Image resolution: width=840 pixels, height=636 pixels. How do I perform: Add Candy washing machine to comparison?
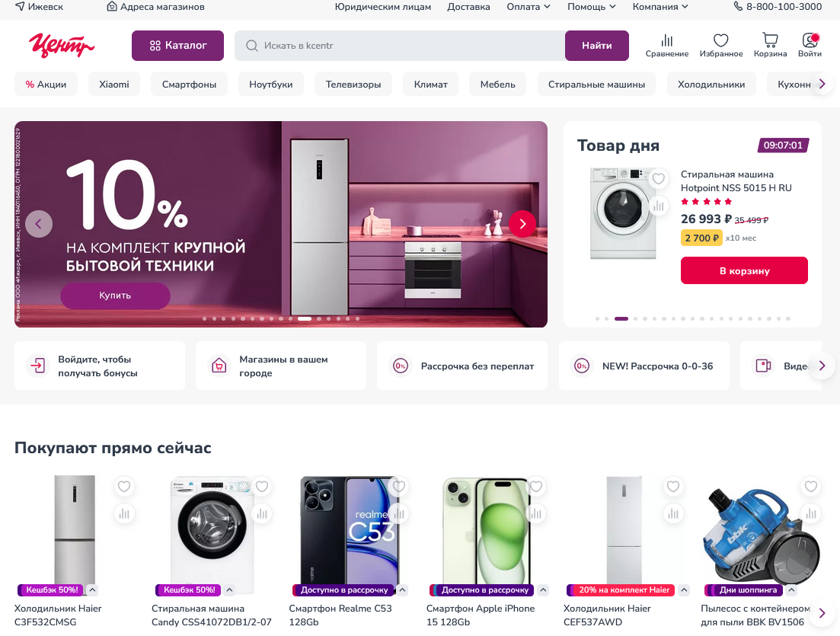pos(262,514)
